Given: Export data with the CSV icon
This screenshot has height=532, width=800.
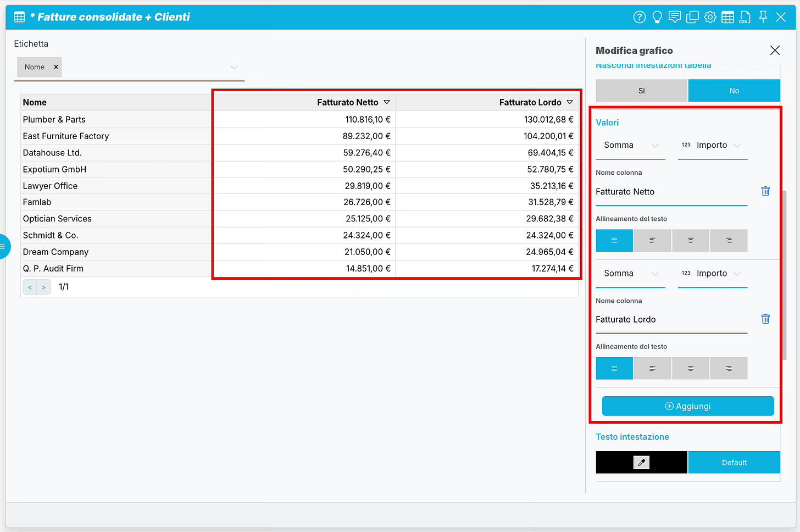Looking at the screenshot, I should (745, 17).
